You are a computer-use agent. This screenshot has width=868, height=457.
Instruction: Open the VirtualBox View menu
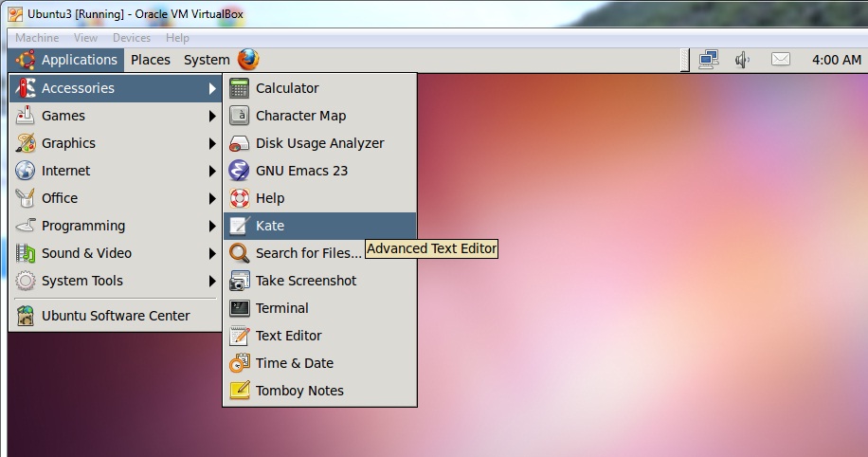click(86, 38)
